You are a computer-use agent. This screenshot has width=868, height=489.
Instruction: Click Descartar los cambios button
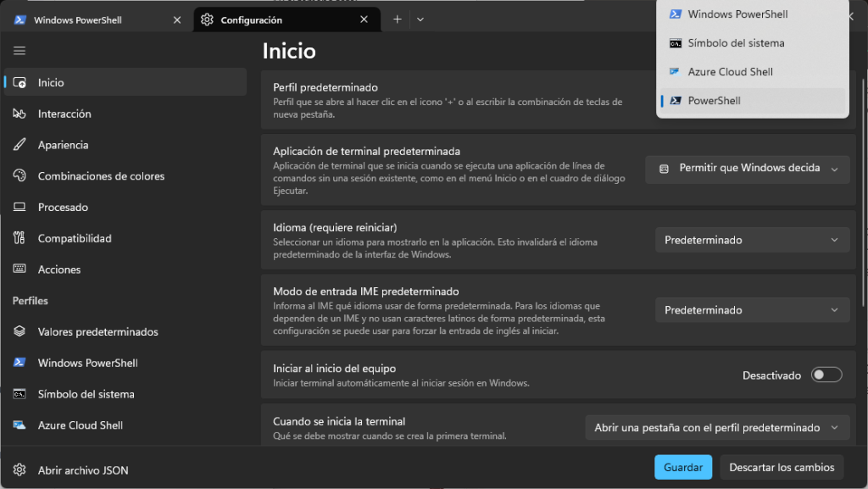pos(782,467)
